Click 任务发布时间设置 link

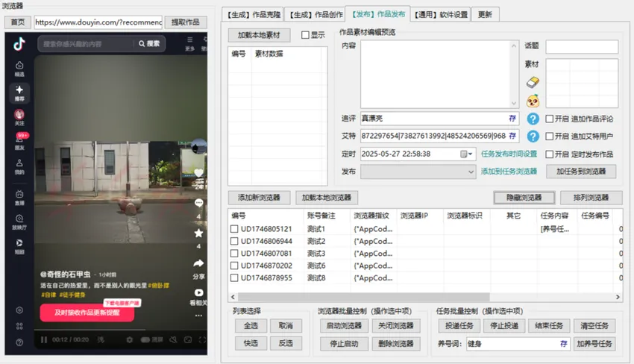pyautogui.click(x=509, y=154)
